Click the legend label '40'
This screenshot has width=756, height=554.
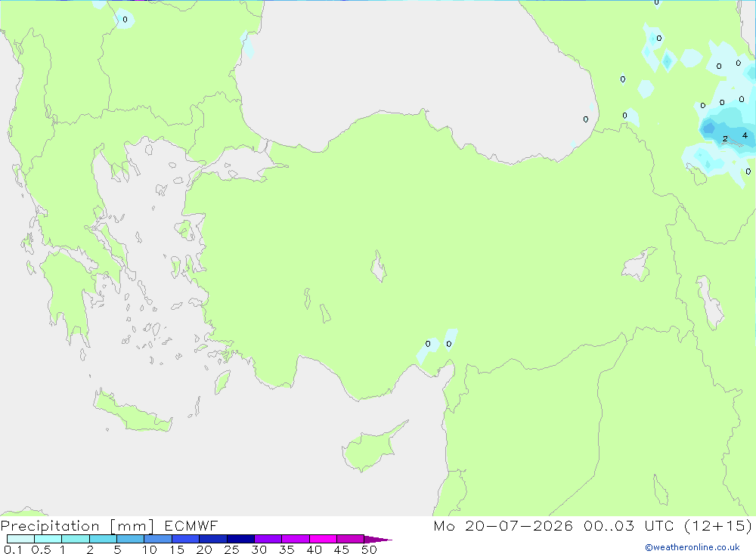click(x=314, y=549)
